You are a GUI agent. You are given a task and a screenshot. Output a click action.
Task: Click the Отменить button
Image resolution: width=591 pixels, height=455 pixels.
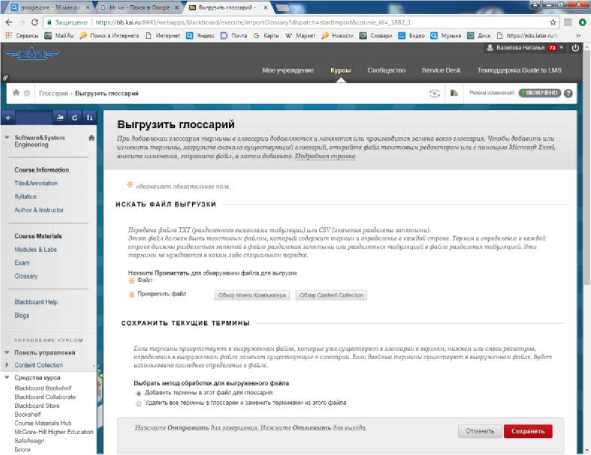pyautogui.click(x=479, y=431)
